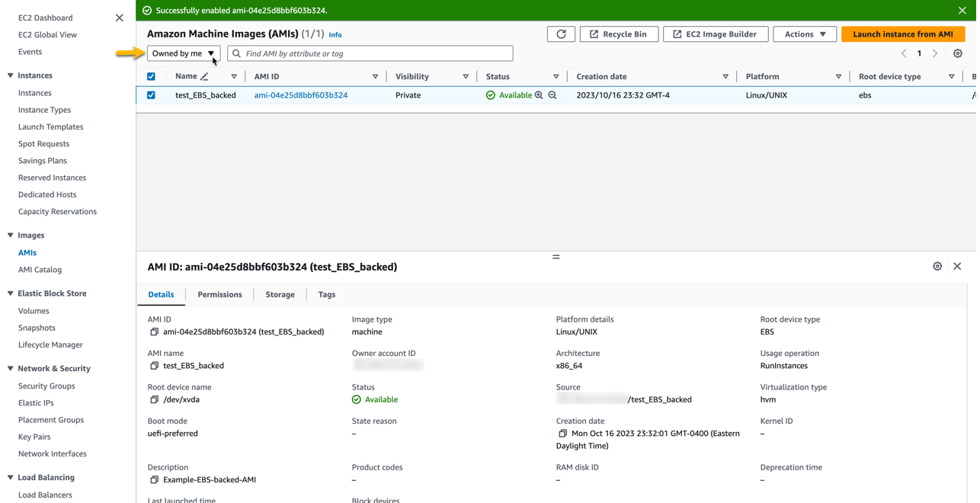Screen dimensions: 980x503
Task: Copy the Root device name /dev/xvda
Action: pos(152,399)
